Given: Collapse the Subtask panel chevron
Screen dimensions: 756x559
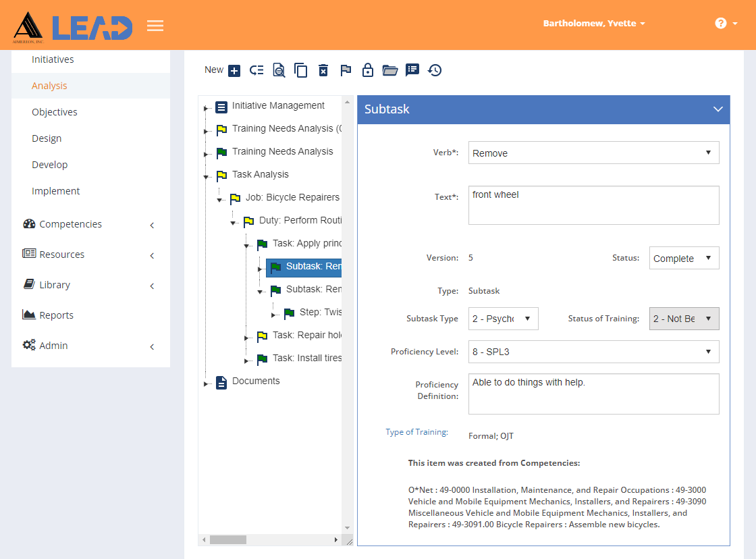Looking at the screenshot, I should (x=718, y=109).
